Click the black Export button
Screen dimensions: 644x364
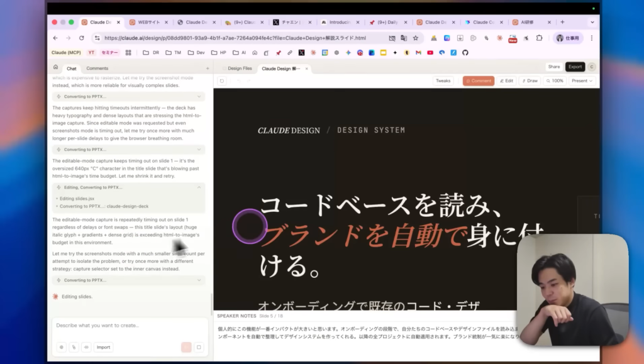(x=575, y=67)
